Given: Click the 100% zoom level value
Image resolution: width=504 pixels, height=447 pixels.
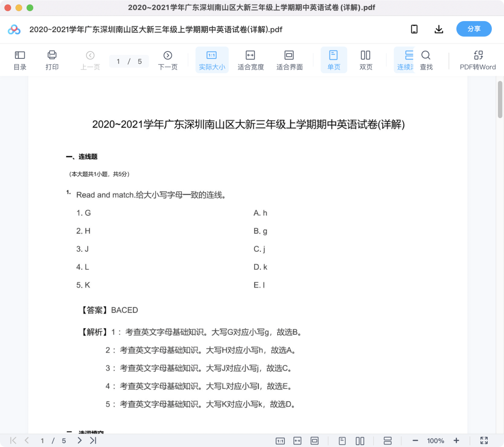Looking at the screenshot, I should click(x=435, y=441).
